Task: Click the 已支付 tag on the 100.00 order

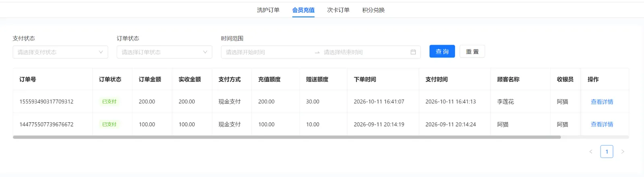Action: (x=109, y=124)
